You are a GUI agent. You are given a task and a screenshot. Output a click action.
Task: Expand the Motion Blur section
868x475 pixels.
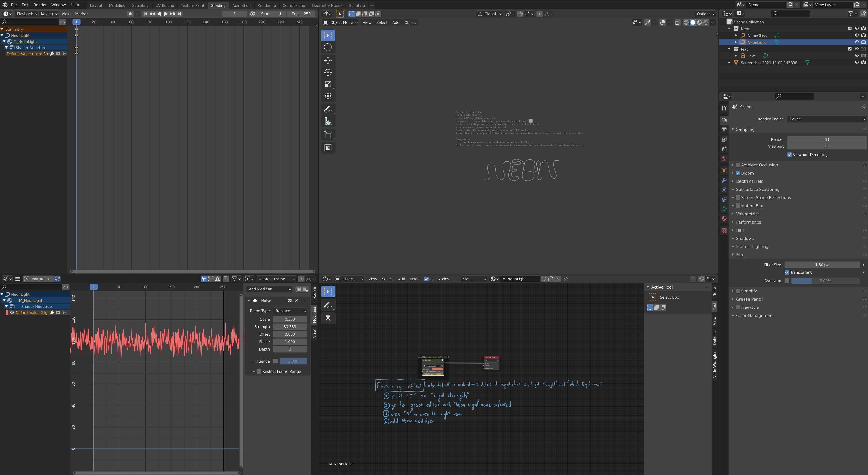[732, 205]
